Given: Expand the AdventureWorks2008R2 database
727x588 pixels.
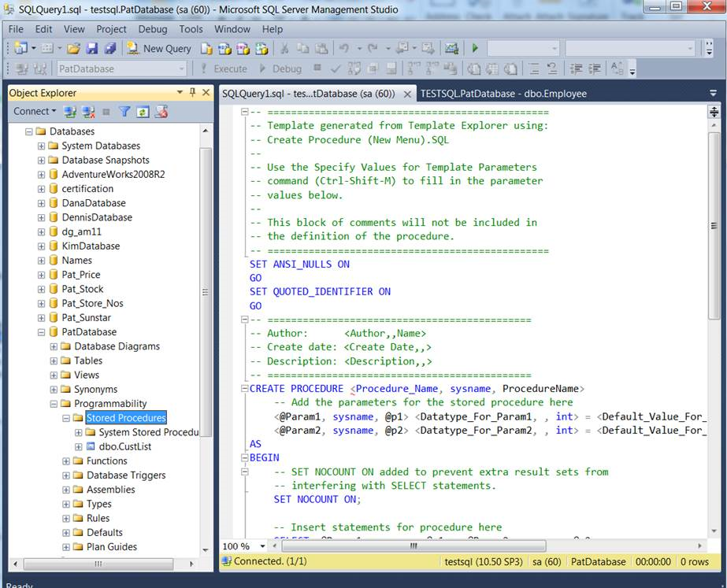Looking at the screenshot, I should [41, 175].
